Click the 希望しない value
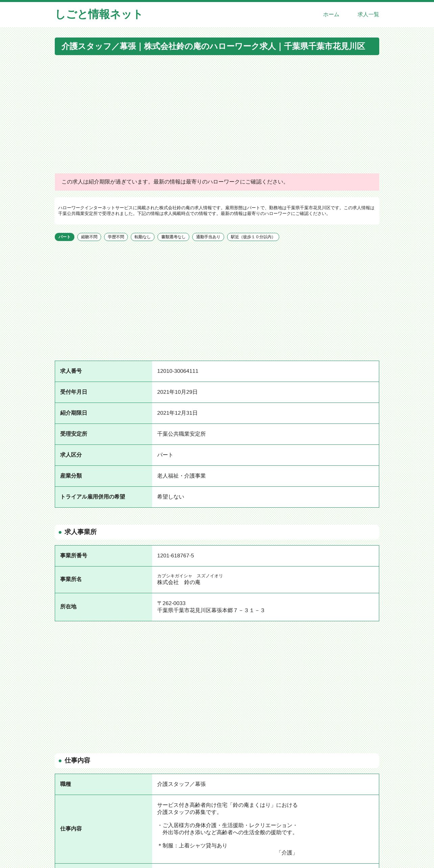The image size is (434, 868). coord(171,497)
